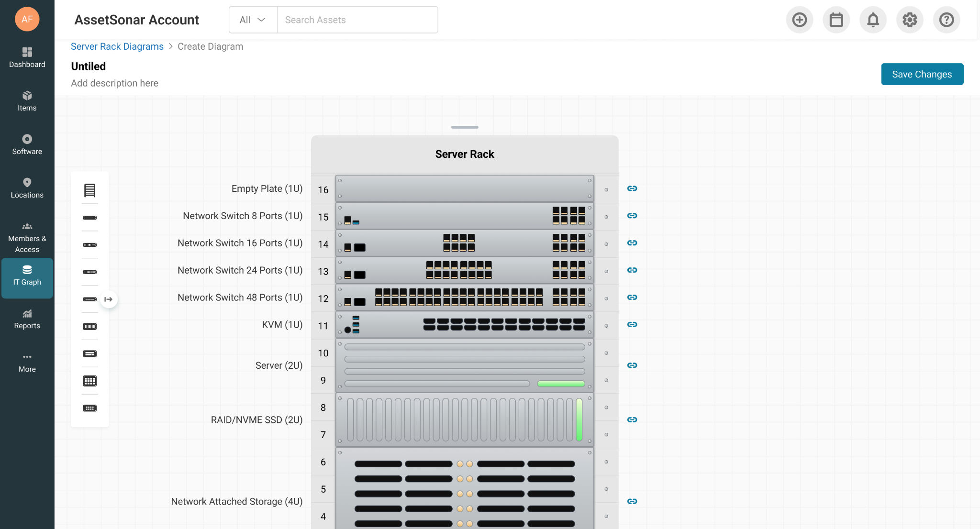Go to Dashboard in sidebar
980x529 pixels.
point(27,58)
